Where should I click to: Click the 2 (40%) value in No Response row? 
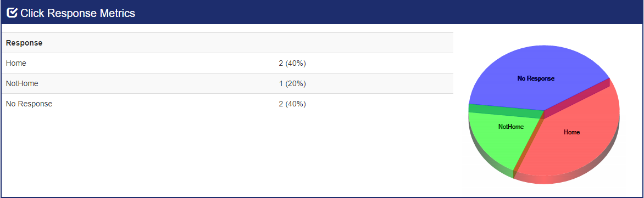(292, 104)
